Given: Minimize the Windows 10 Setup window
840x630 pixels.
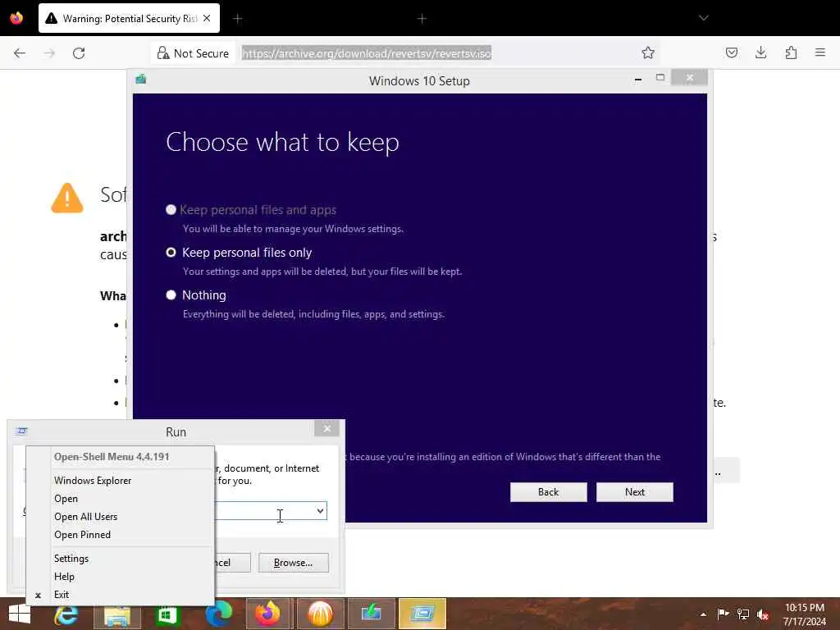Looking at the screenshot, I should (638, 80).
